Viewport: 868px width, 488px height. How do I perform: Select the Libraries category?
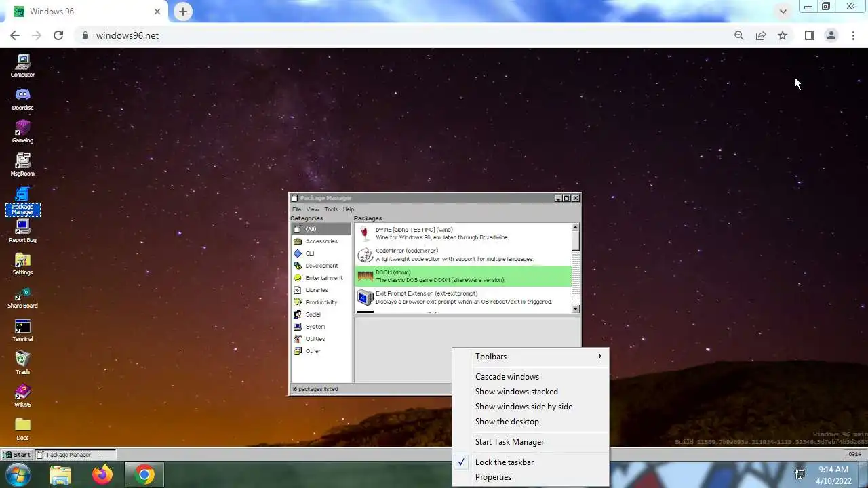pos(321,290)
